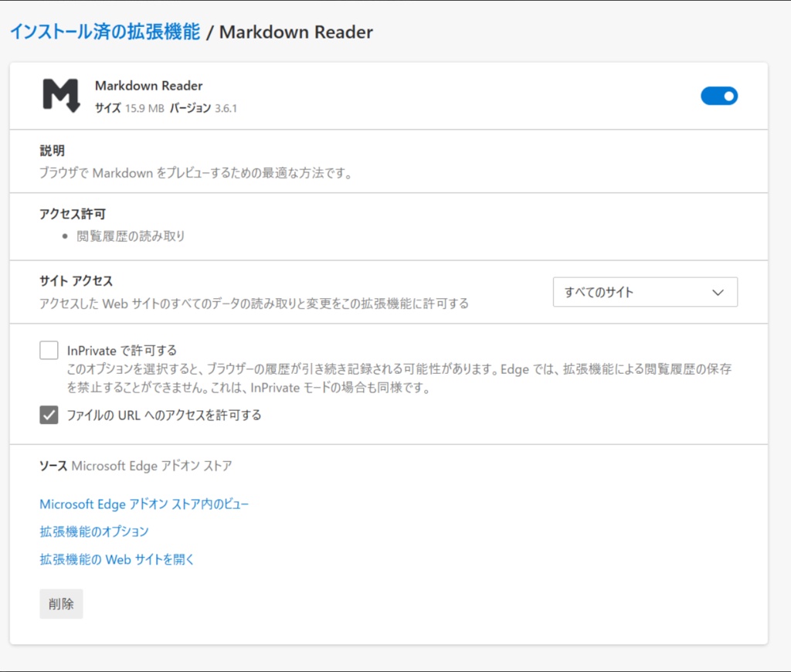This screenshot has height=672, width=791.
Task: Click the ソース Microsoft Edge アドオン ストア text
Action: [x=136, y=466]
